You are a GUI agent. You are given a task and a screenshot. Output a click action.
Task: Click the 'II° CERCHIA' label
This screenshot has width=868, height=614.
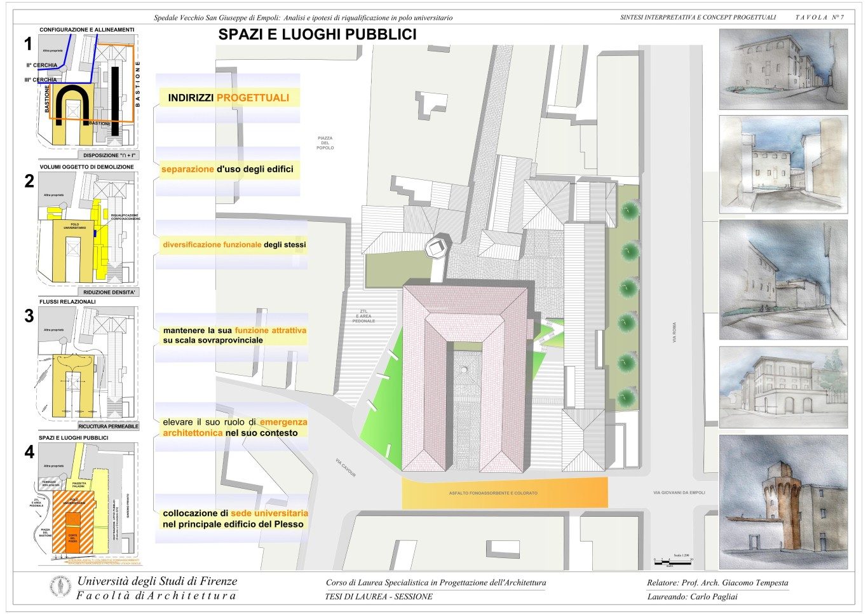click(42, 65)
